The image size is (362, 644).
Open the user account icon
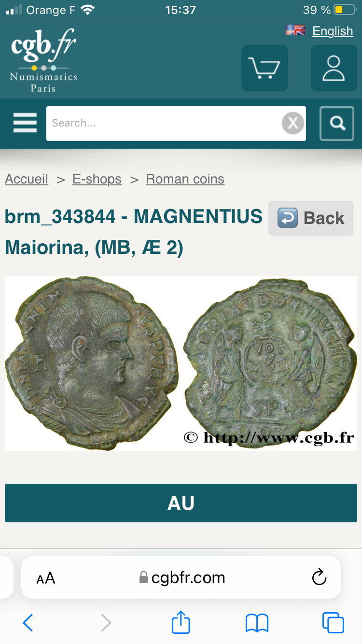(x=334, y=68)
